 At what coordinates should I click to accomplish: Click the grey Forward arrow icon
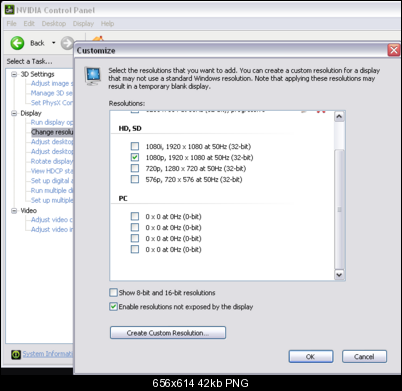tap(67, 43)
